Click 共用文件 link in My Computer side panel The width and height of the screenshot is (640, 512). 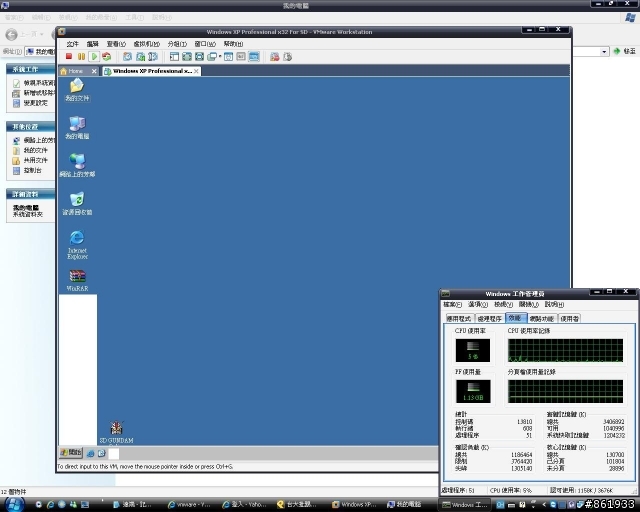(x=30, y=160)
